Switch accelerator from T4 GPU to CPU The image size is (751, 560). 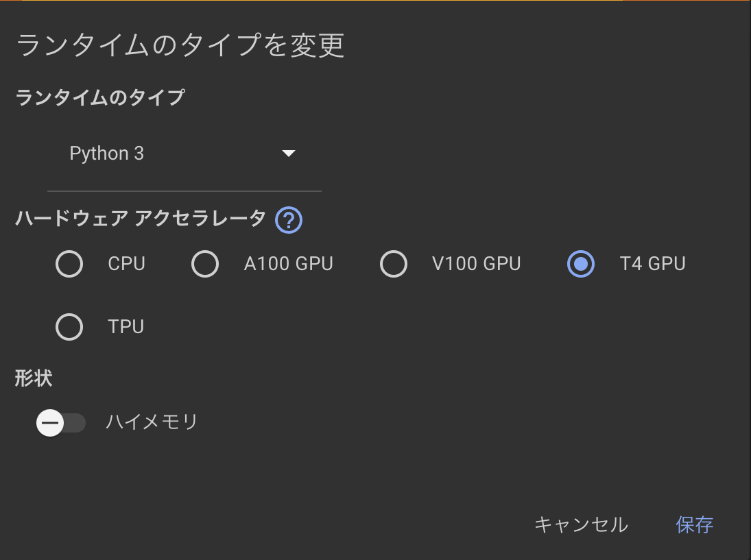pos(69,264)
